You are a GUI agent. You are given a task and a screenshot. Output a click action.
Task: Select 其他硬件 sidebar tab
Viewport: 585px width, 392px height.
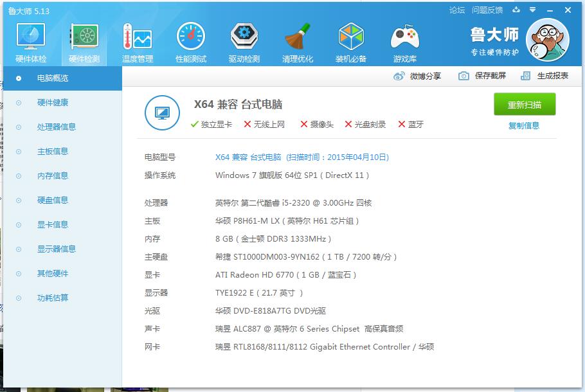click(62, 274)
